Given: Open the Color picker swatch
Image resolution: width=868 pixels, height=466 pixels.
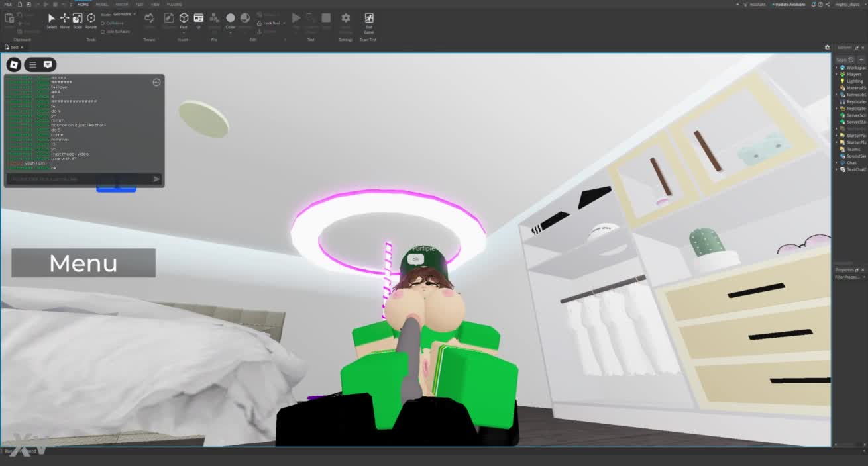Looking at the screenshot, I should 230,19.
